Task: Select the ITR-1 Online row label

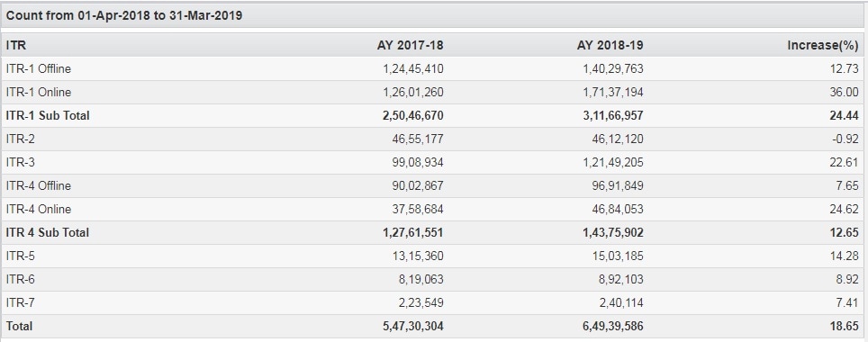Action: coord(38,93)
